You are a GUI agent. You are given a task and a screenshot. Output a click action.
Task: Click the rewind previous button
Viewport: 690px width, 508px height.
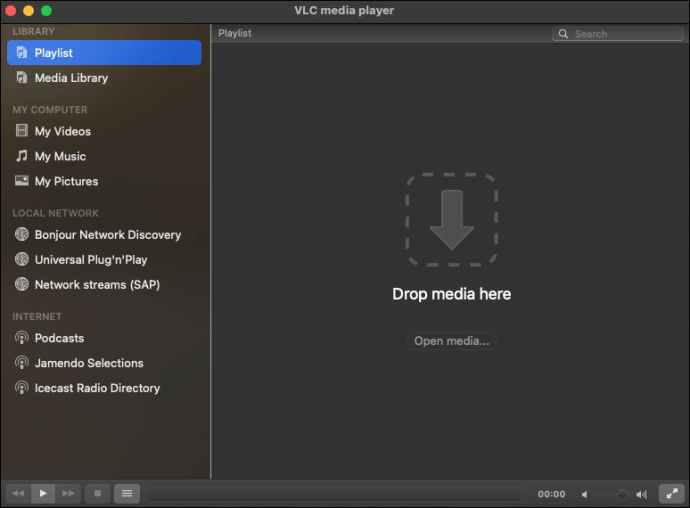17,493
